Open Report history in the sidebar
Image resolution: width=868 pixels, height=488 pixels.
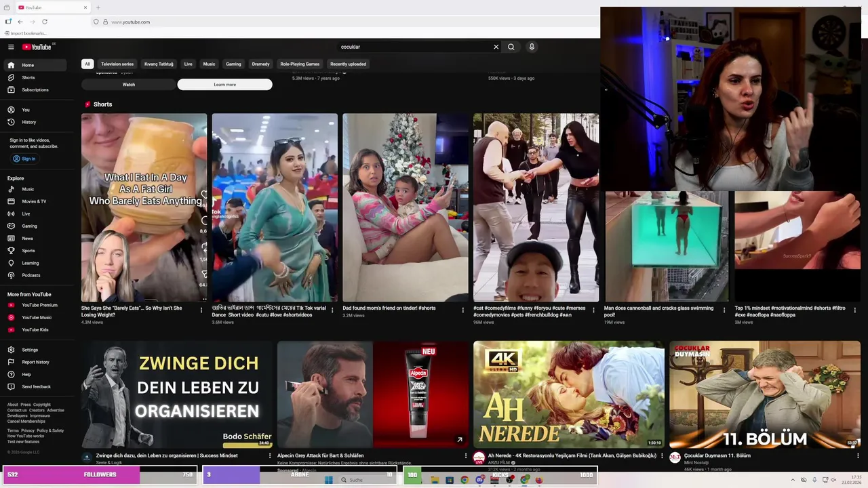coord(37,362)
